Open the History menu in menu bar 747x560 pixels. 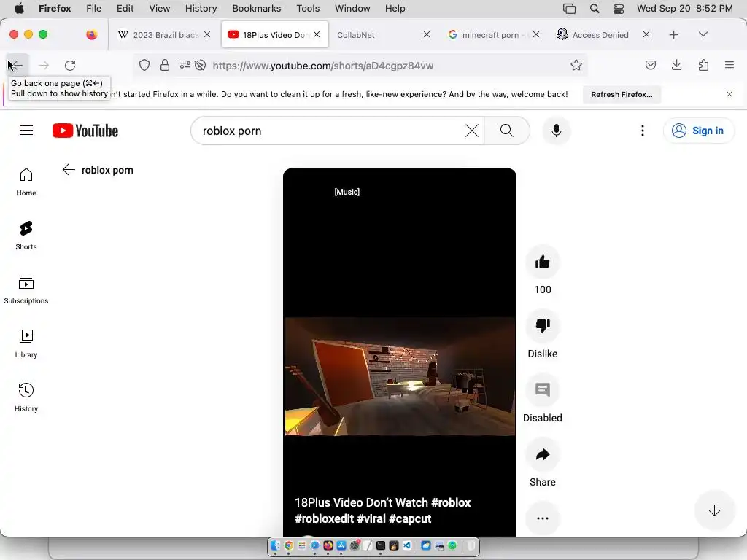201,8
